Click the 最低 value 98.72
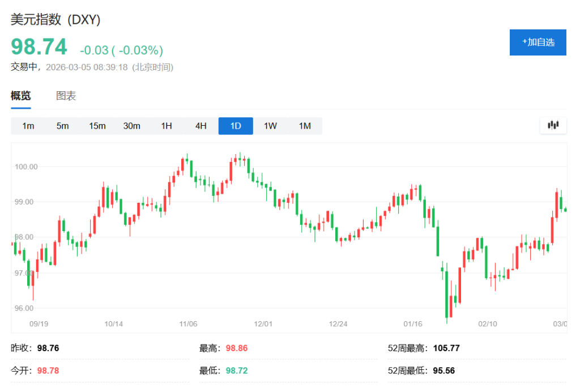 tap(236, 370)
